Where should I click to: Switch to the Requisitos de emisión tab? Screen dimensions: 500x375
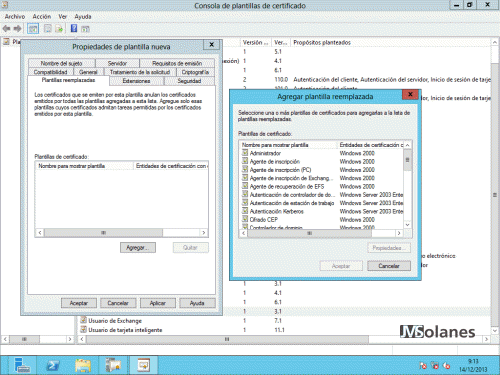pos(177,63)
